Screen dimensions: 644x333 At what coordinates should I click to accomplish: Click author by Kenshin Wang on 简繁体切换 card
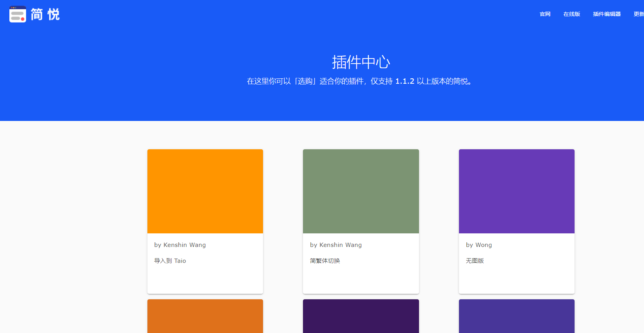336,245
